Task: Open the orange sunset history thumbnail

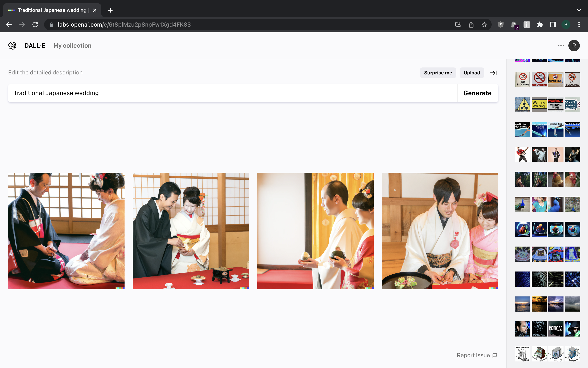Action: coord(539,304)
